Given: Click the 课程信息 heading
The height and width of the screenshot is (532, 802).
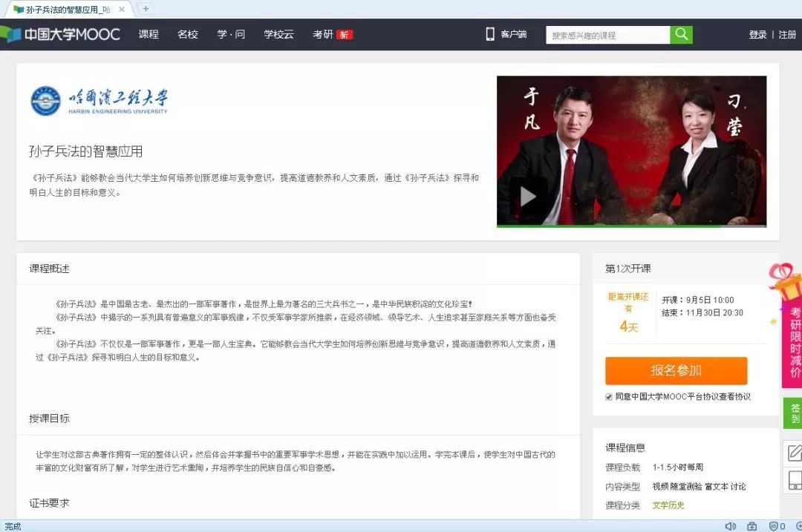Looking at the screenshot, I should pos(625,447).
